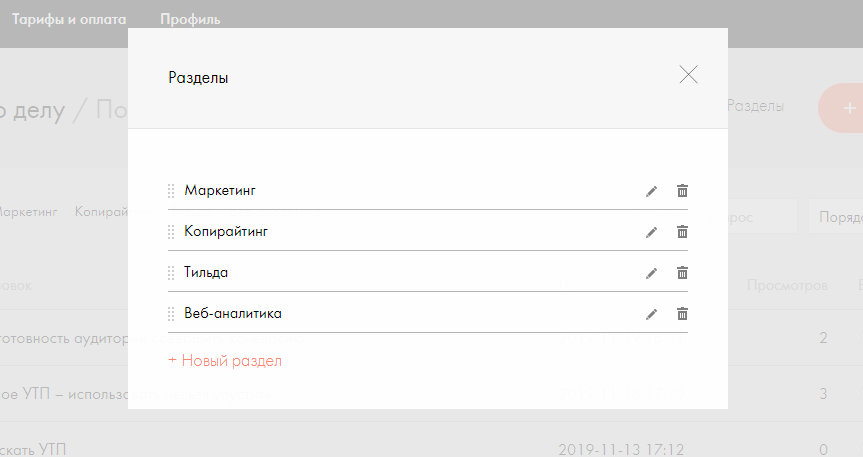
Task: Open the Порядок sorting dropdown
Action: point(835,217)
